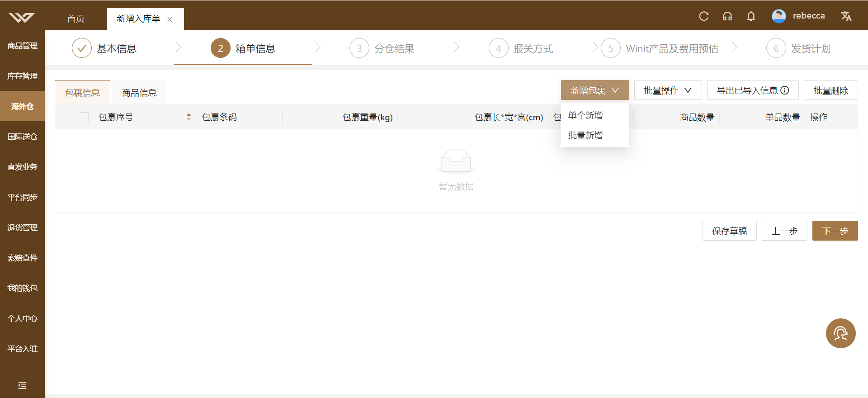Click 保存草稿 button
This screenshot has width=868, height=398.
[x=730, y=231]
